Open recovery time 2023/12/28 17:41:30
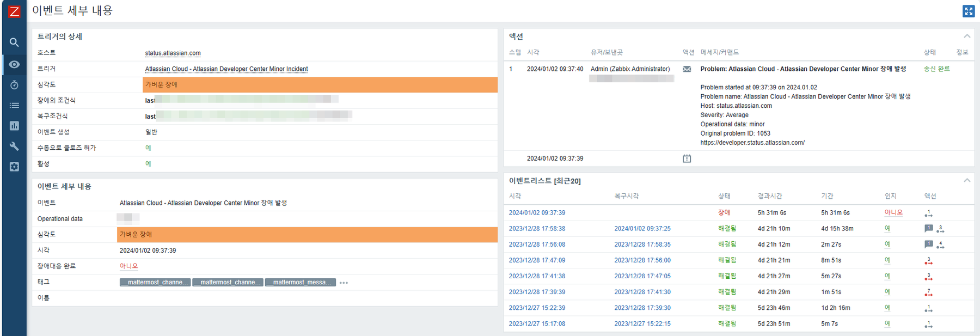The height and width of the screenshot is (336, 980). click(642, 292)
